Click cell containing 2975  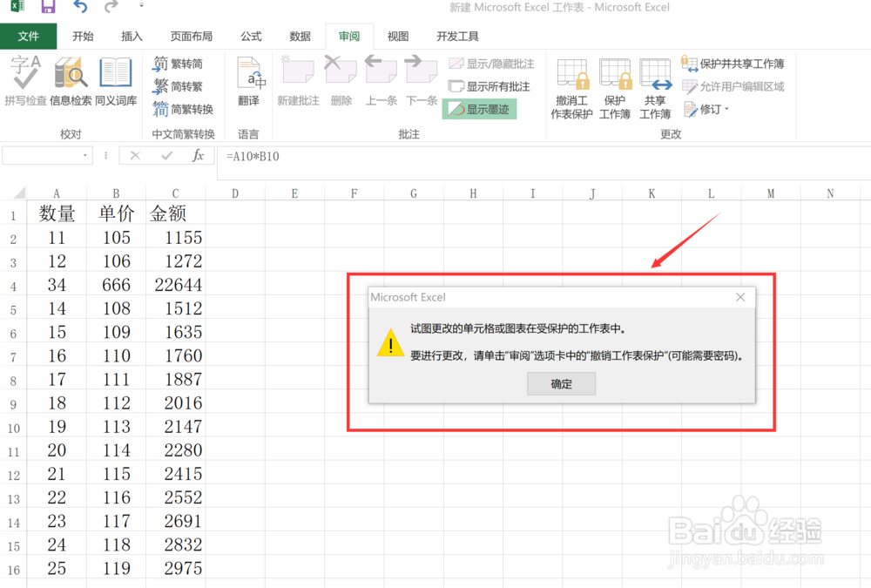176,568
